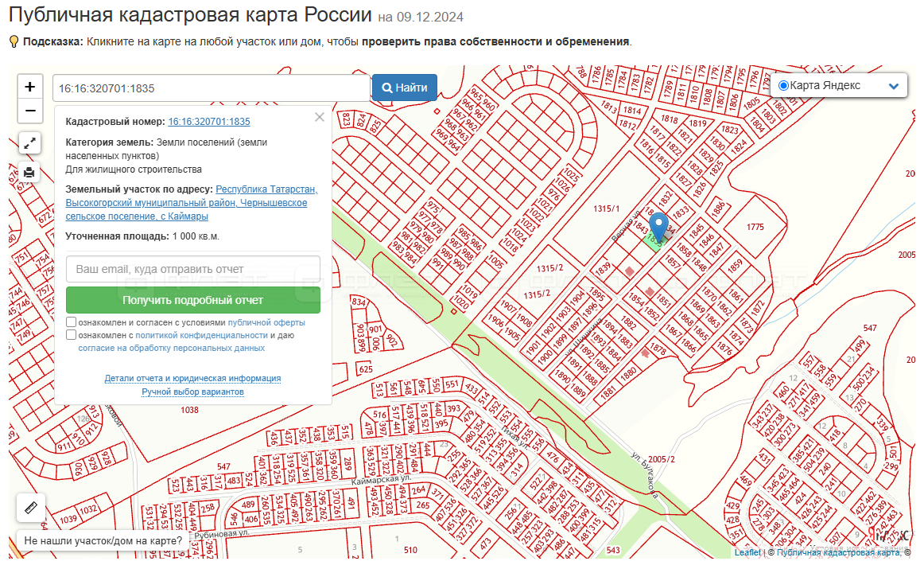Open Ручной выбор вариантов link
The image size is (924, 569).
[x=192, y=392]
